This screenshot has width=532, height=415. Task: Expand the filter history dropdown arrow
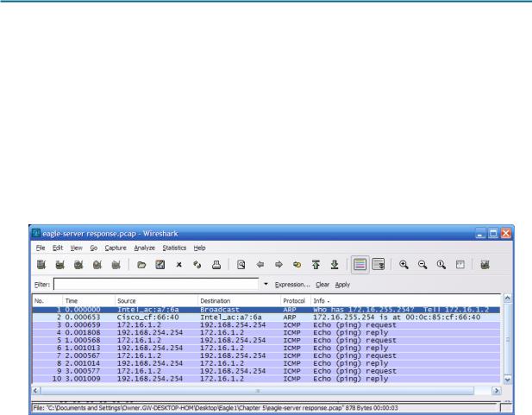266,284
